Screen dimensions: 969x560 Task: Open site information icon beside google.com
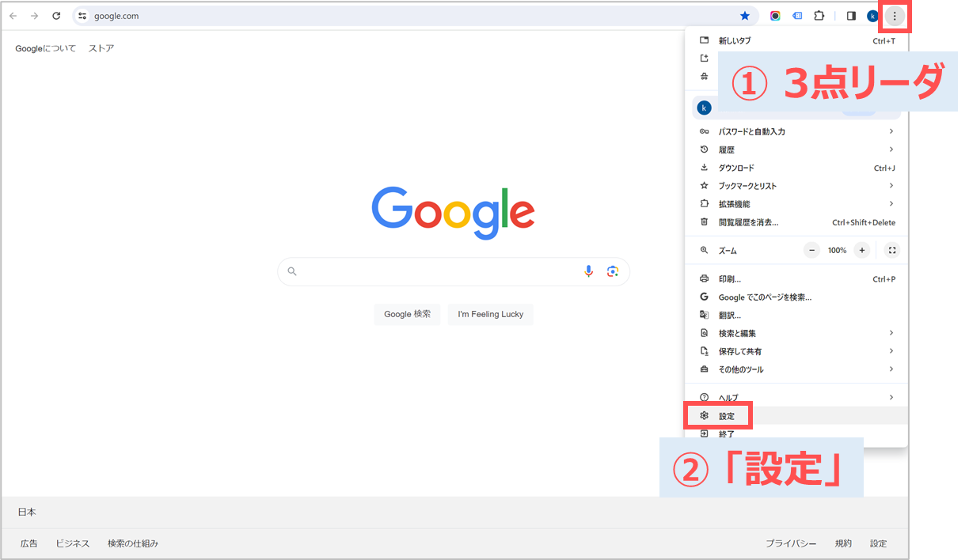82,16
